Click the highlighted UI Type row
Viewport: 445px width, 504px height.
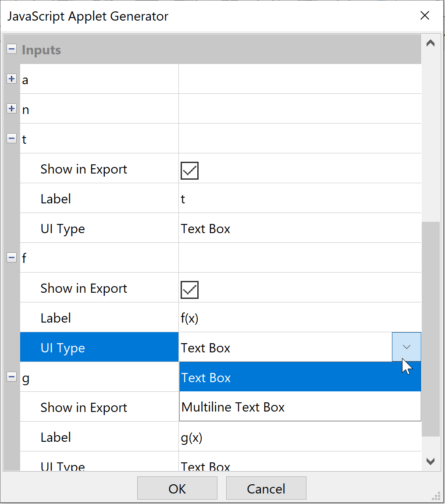99,347
